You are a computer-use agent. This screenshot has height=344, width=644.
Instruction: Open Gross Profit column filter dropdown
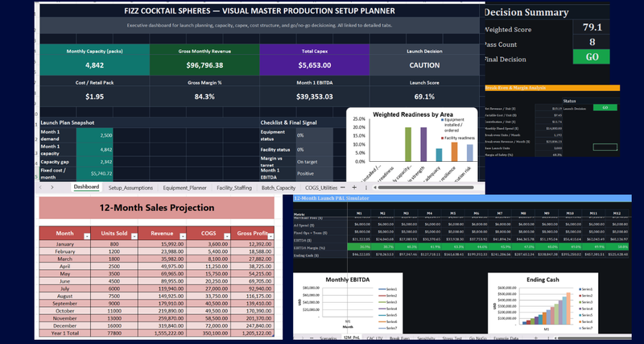click(x=270, y=236)
